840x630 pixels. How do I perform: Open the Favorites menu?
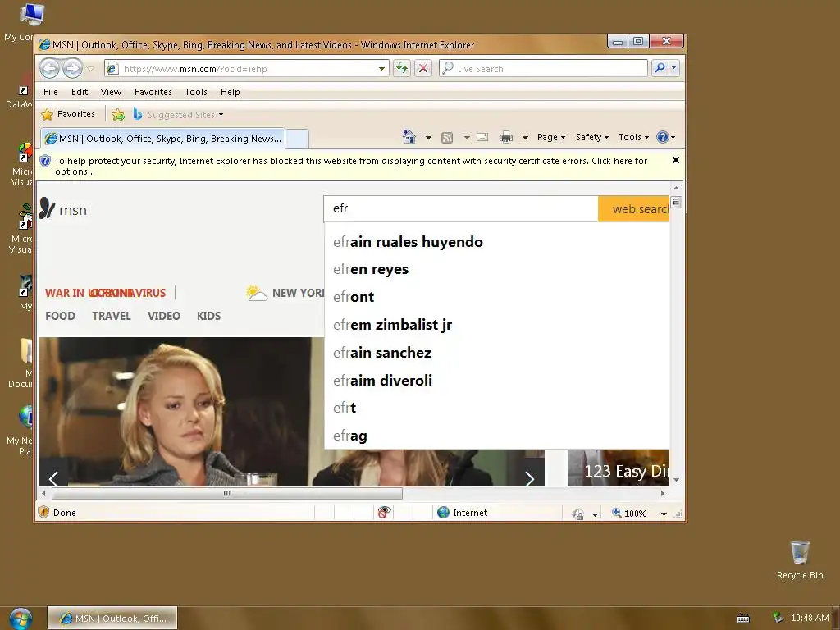click(x=153, y=92)
